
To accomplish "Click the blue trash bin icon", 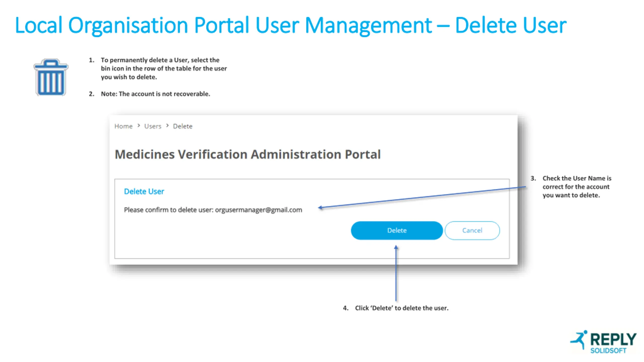I will (x=51, y=77).
